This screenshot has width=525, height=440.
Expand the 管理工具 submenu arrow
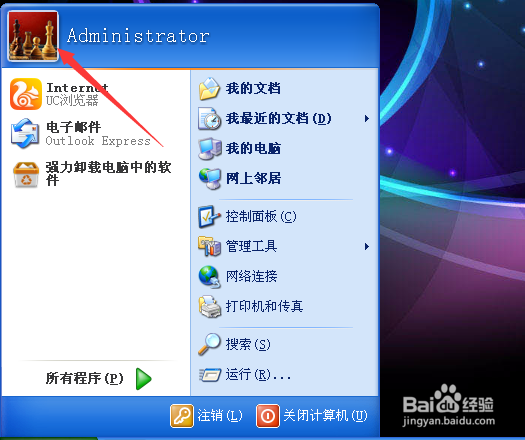coord(367,247)
